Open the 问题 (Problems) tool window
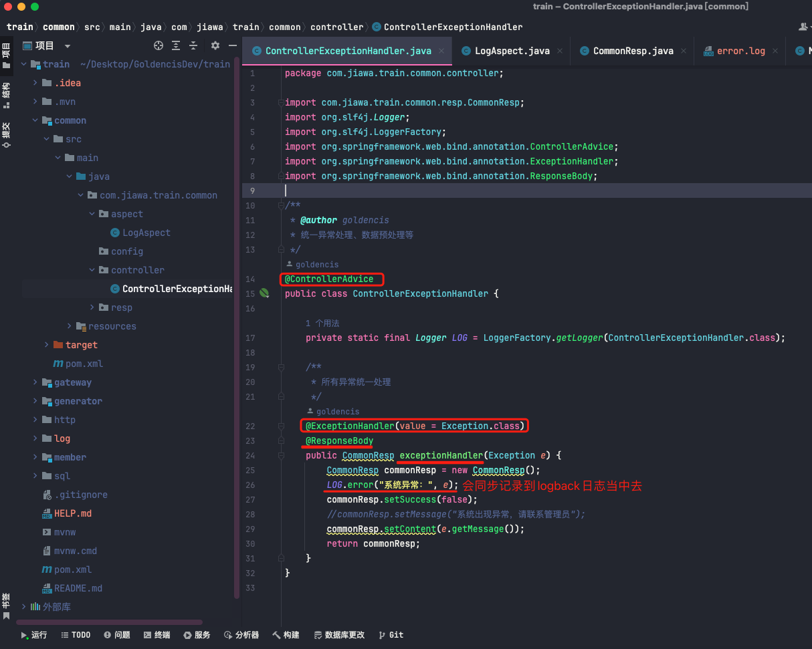The height and width of the screenshot is (649, 812). pyautogui.click(x=117, y=635)
